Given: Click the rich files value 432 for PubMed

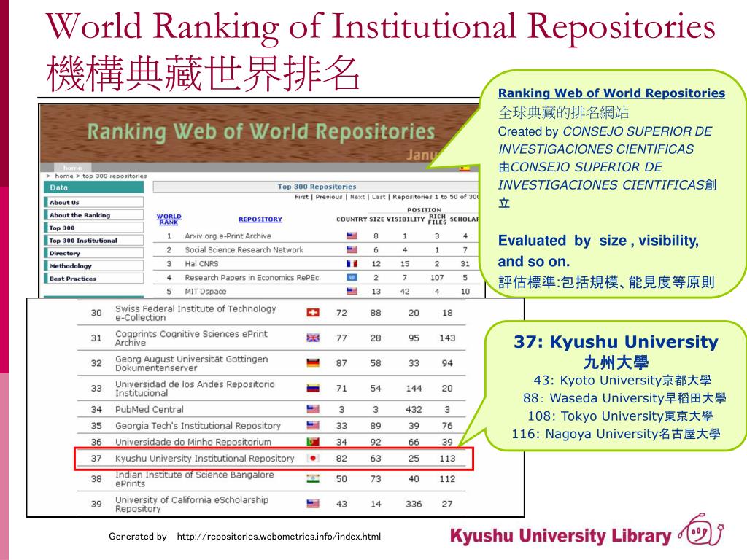Looking at the screenshot, I should 414,409.
